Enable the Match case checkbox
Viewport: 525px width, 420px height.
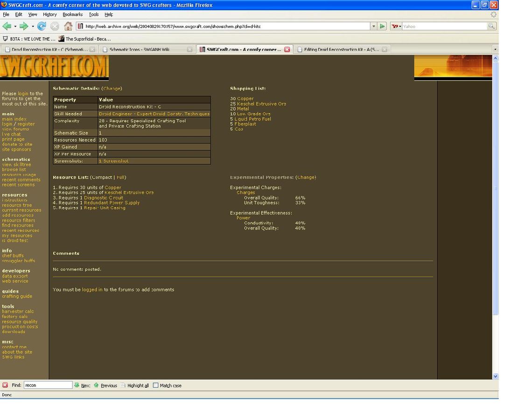click(x=156, y=385)
